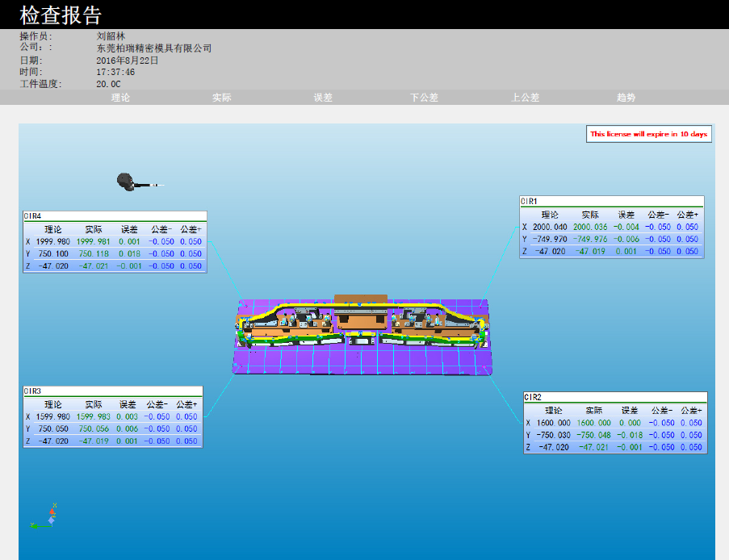
Task: Click the CIR3 Z row actual value -47.019
Action: pos(94,441)
